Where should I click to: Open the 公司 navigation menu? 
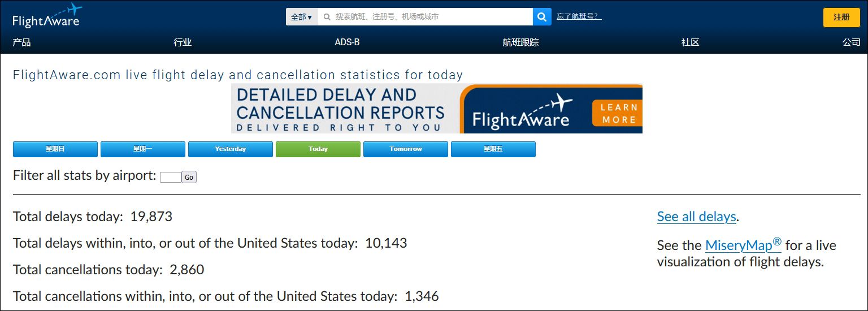851,42
